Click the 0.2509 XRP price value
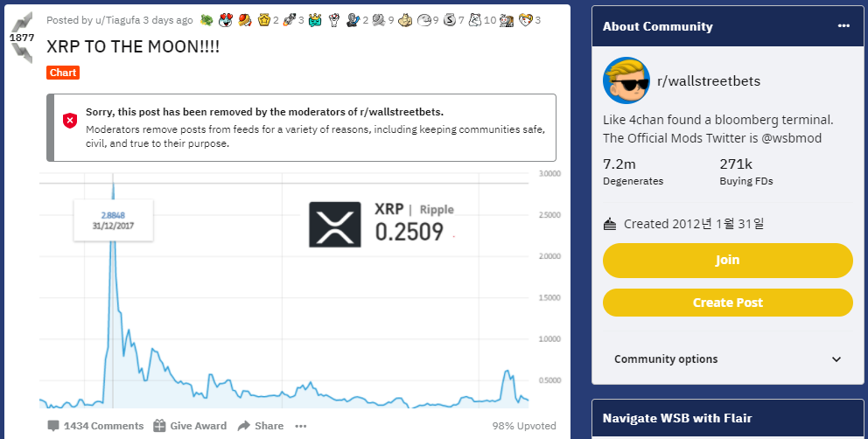The height and width of the screenshot is (439, 868). click(x=409, y=232)
